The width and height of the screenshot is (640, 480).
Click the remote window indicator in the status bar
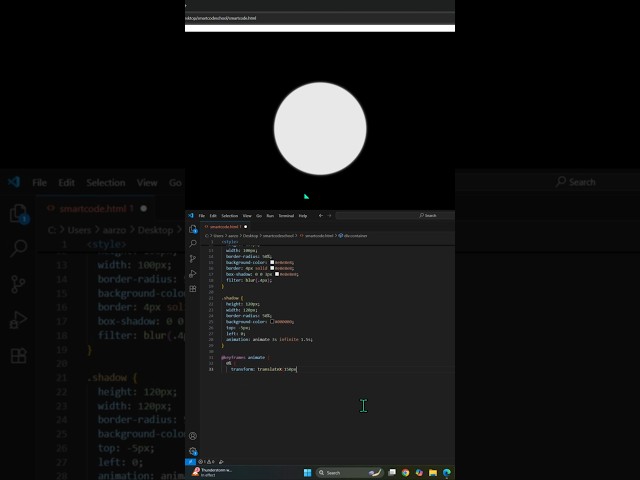coord(190,462)
